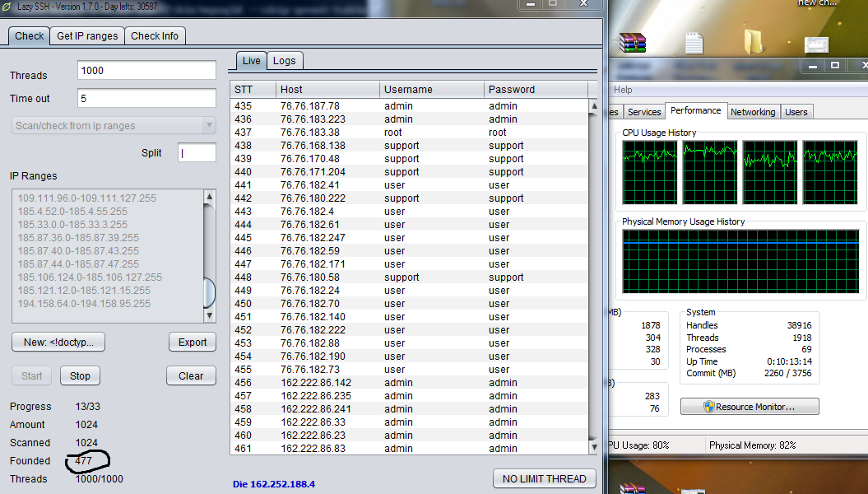Click the Export button
This screenshot has height=494, width=868.
(x=192, y=343)
